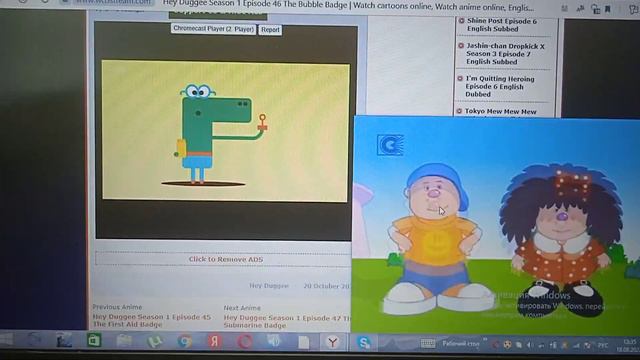Open Shine Post Episode 6 English Subbed
The height and width of the screenshot is (360, 640).
coord(502,25)
